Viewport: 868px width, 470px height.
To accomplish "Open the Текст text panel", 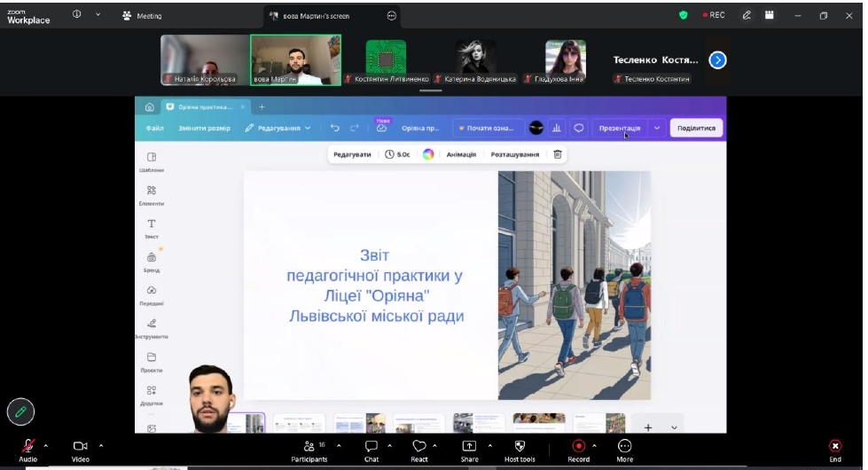I will 151,229.
